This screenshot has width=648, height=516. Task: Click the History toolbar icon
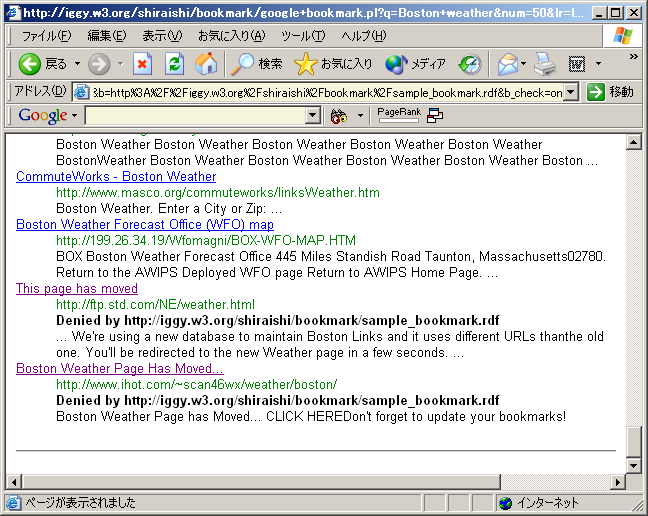pyautogui.click(x=470, y=64)
